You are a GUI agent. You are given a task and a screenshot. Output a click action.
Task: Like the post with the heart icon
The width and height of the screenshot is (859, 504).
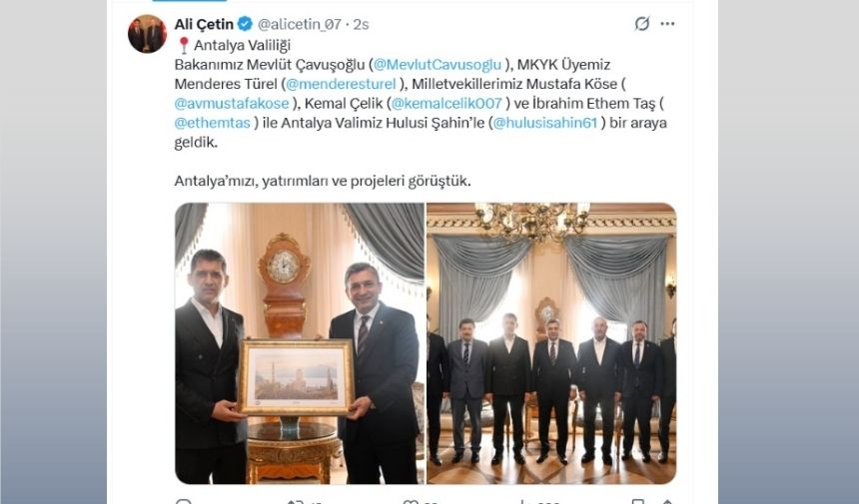[410, 502]
